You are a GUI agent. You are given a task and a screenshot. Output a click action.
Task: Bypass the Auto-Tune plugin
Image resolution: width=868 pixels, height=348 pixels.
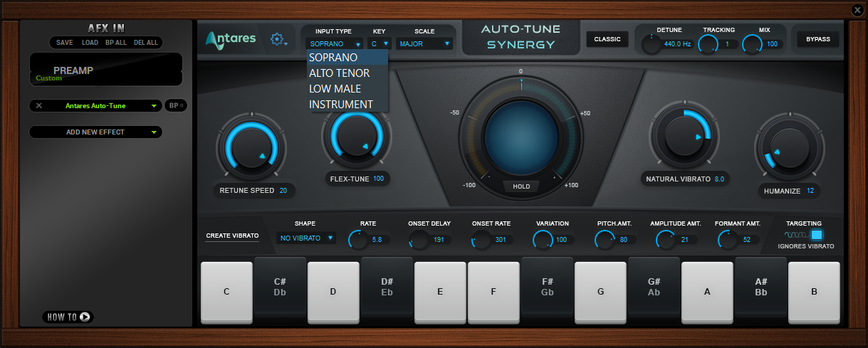tap(817, 39)
